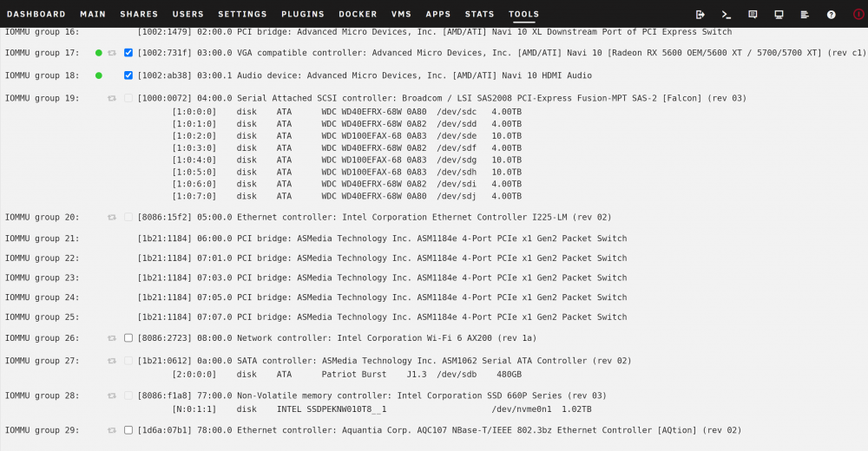Click the Patriot Burst /dev/sdb disk row
This screenshot has height=451, width=868.
[x=347, y=375]
